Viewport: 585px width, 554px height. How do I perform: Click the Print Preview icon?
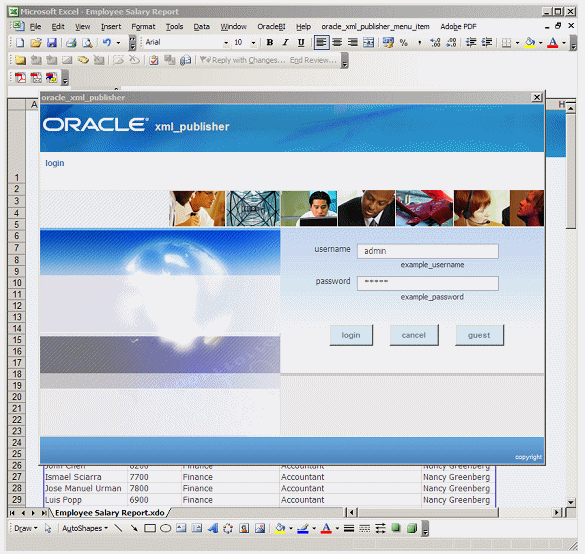coord(87,43)
